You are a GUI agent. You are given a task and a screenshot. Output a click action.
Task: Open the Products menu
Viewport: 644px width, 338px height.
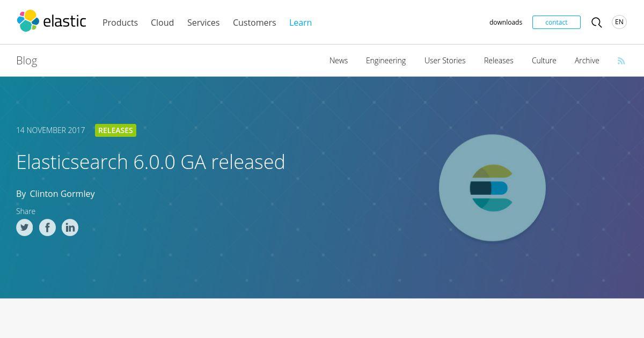[120, 23]
